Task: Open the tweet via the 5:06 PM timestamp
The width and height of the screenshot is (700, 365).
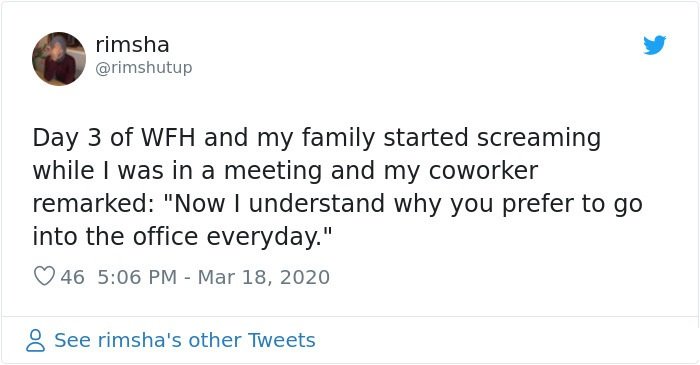Action: 137,277
